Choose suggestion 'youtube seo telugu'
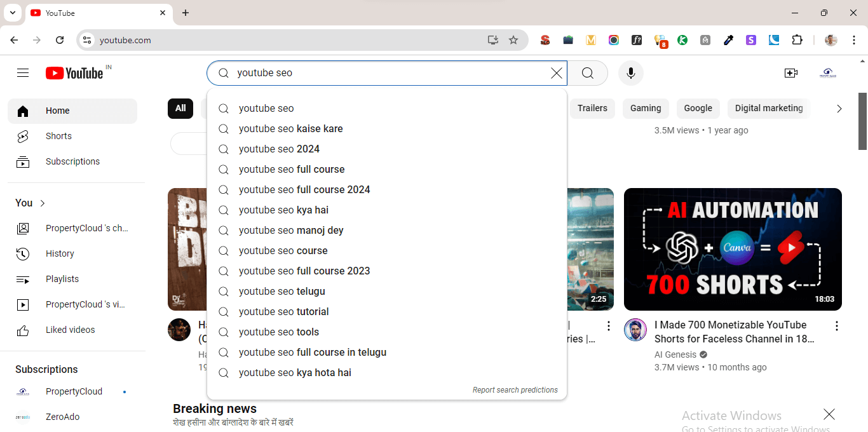 tap(387, 292)
